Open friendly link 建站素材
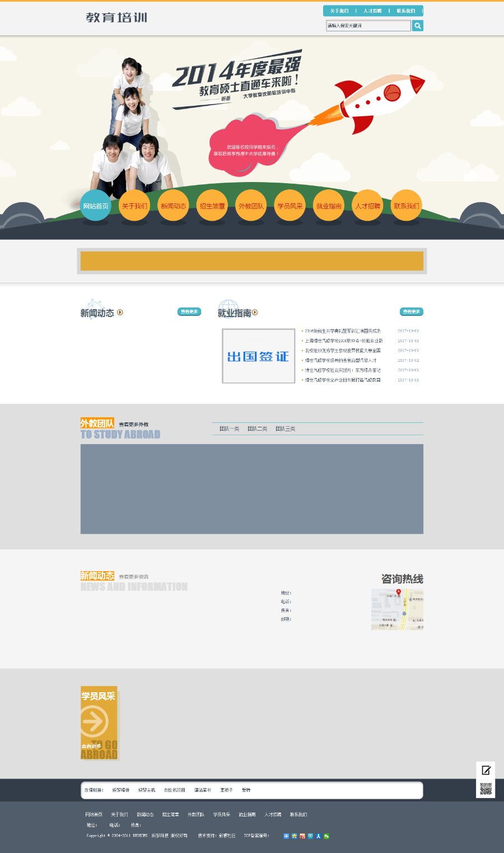 pyautogui.click(x=203, y=790)
